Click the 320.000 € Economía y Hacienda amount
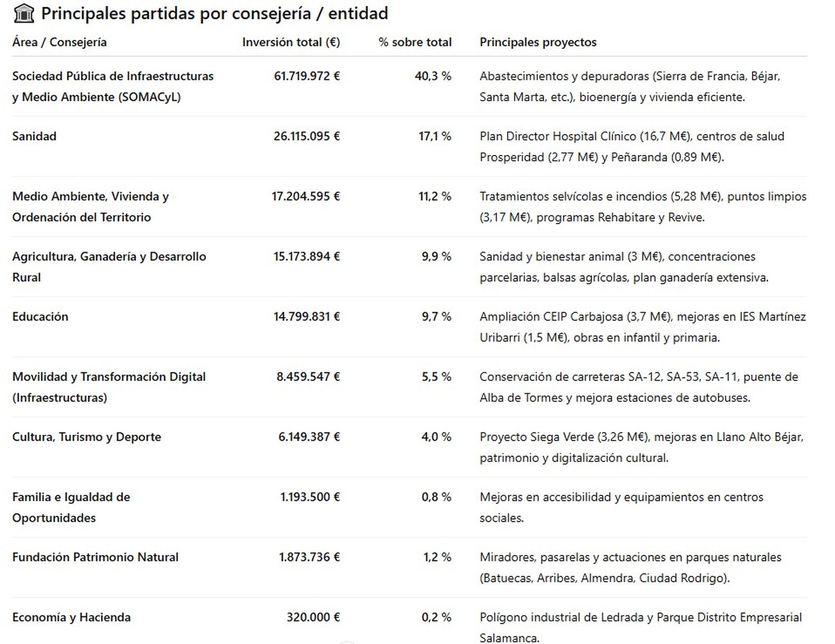This screenshot has height=644, width=835. (x=313, y=617)
